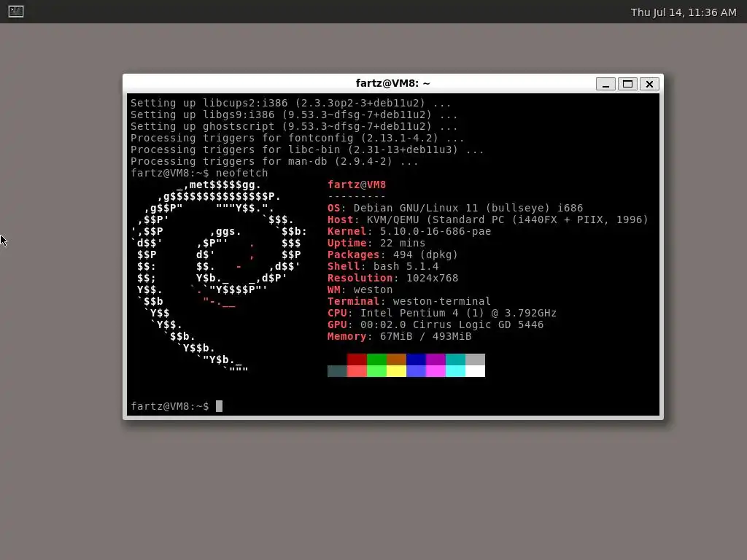Click the Debian swirl ASCII logo
This screenshot has height=560, width=747.
[x=219, y=278]
